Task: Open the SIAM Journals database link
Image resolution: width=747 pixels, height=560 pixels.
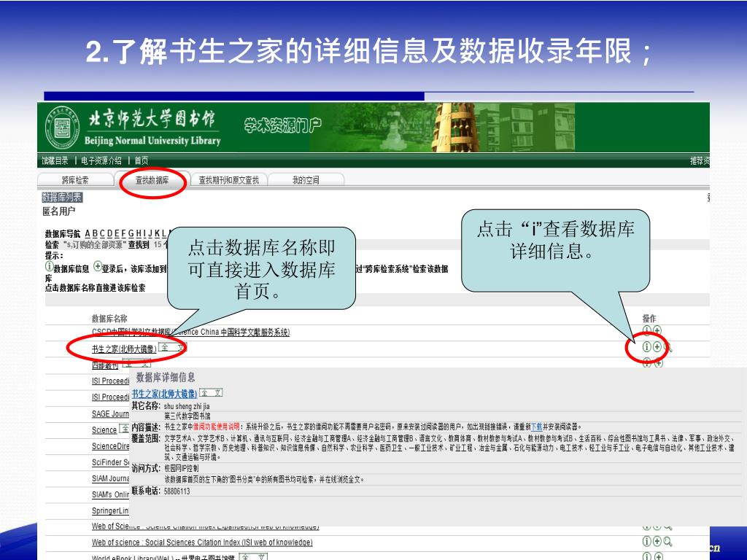Action: click(x=110, y=478)
